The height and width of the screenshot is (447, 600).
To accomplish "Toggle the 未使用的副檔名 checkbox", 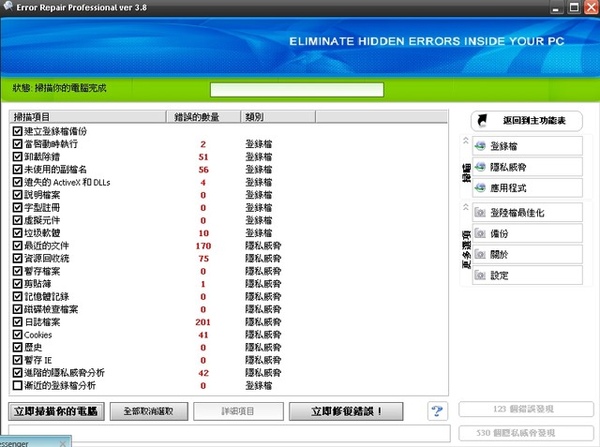I will pos(17,169).
